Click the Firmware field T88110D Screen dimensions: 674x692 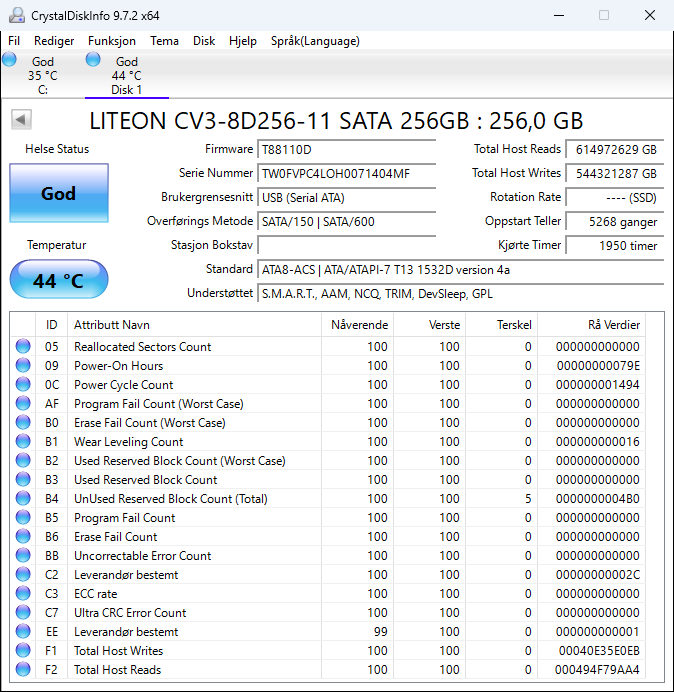coord(346,150)
